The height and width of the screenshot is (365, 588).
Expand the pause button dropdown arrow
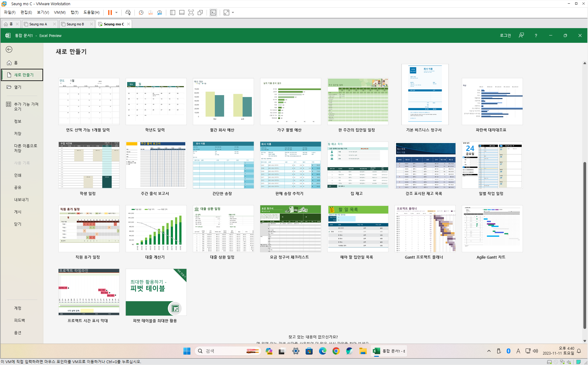(116, 13)
